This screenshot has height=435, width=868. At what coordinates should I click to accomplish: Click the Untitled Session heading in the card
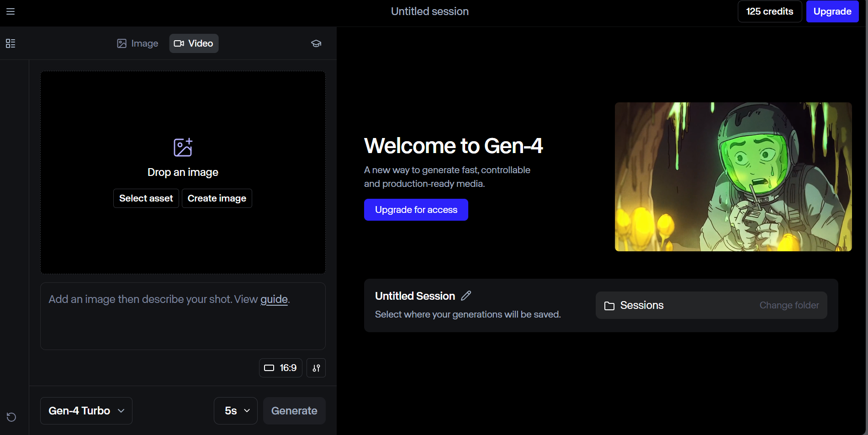coord(415,296)
